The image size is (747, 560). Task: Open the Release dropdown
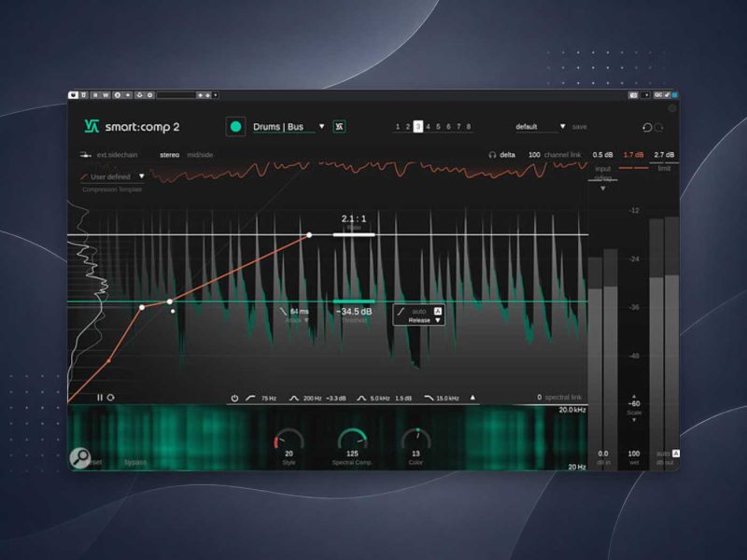coord(438,320)
